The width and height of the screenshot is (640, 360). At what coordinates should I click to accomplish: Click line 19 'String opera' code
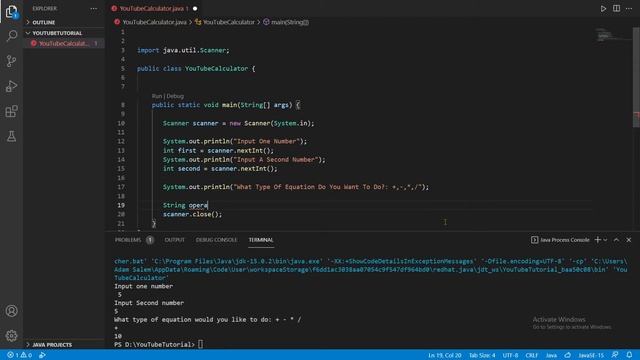point(185,205)
